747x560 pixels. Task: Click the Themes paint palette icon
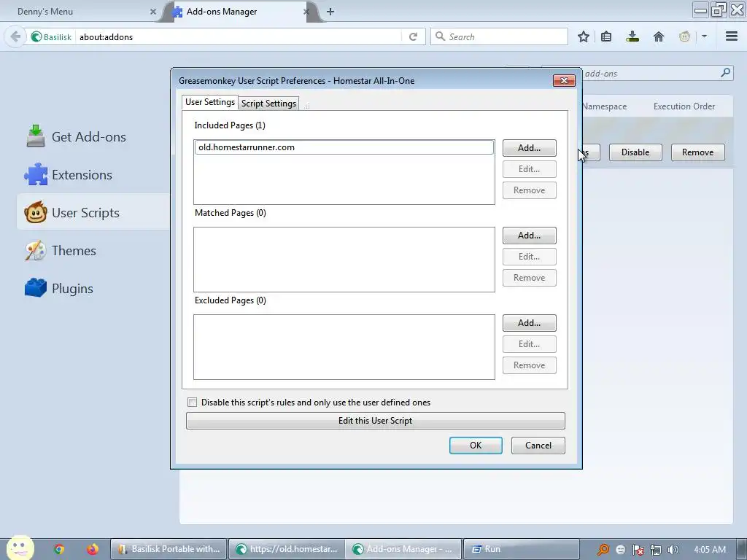point(36,251)
